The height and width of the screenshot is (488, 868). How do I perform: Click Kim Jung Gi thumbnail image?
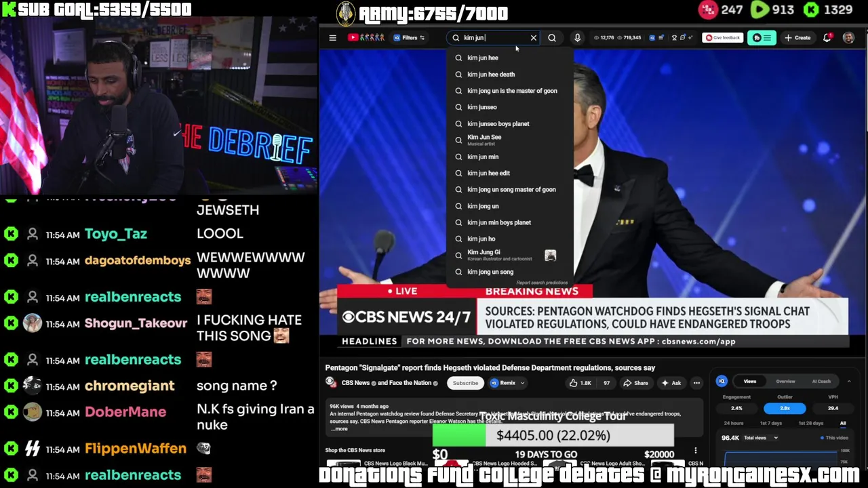tap(550, 256)
